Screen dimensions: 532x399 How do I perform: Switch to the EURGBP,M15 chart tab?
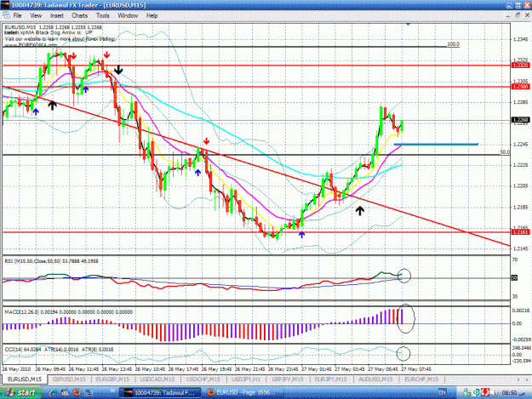[x=112, y=379]
